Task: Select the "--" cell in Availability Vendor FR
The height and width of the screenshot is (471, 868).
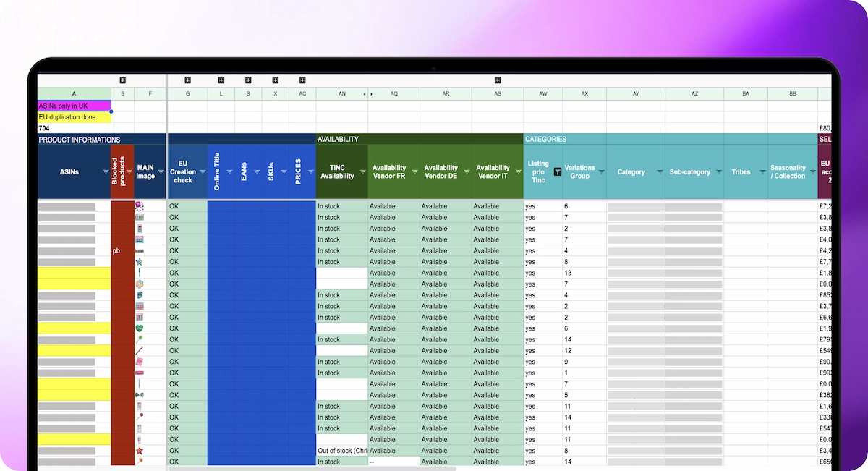Action: point(393,462)
